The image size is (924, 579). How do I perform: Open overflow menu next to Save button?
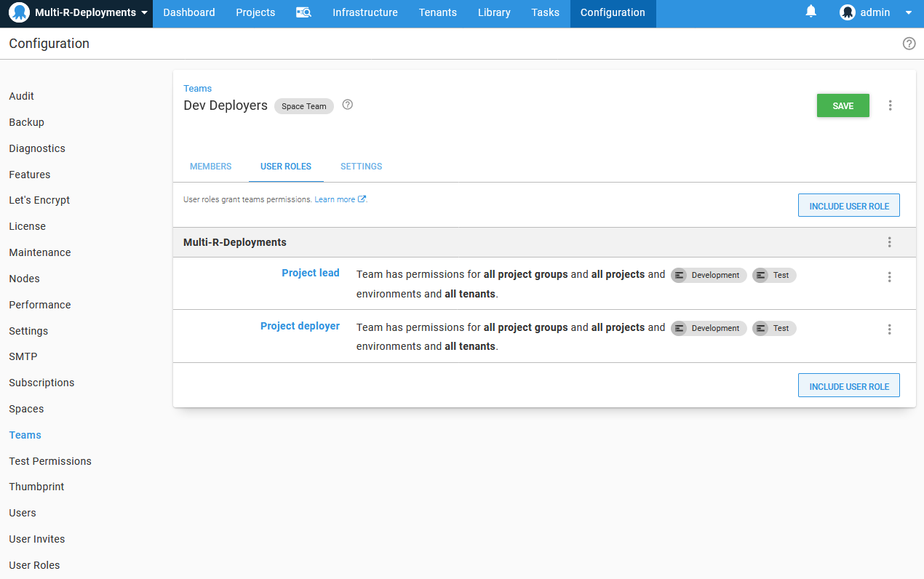tap(890, 105)
